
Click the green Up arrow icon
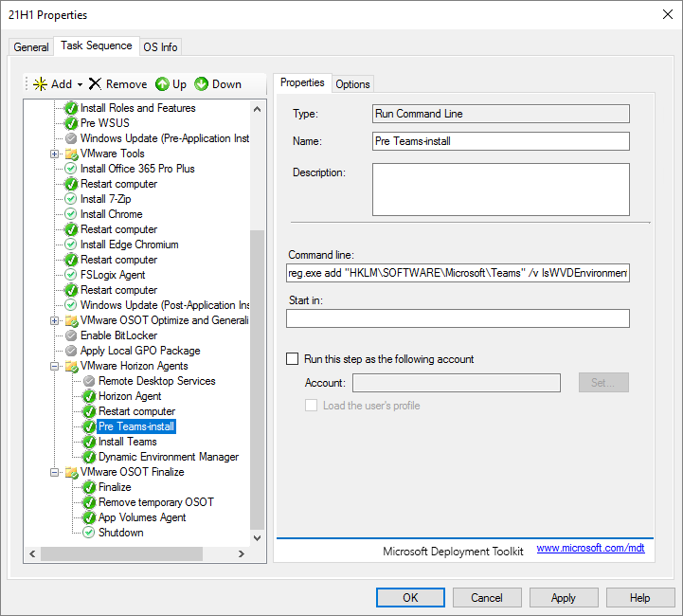(x=162, y=84)
